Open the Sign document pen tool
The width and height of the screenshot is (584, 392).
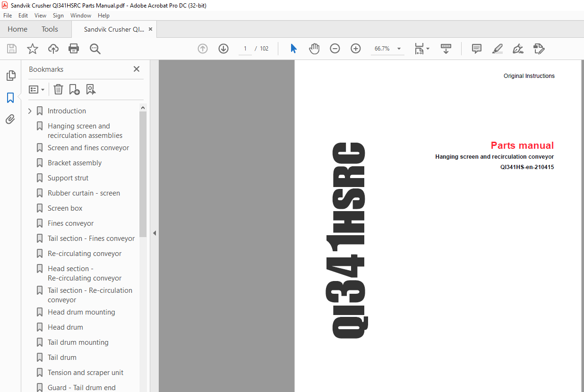pos(518,49)
